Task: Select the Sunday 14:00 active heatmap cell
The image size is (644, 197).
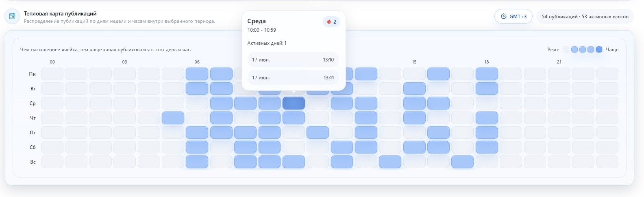Action: 390,162
